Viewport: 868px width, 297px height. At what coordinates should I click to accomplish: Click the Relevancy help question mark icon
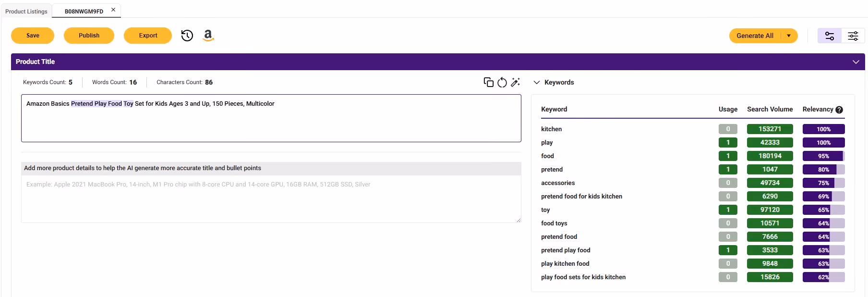pyautogui.click(x=839, y=110)
